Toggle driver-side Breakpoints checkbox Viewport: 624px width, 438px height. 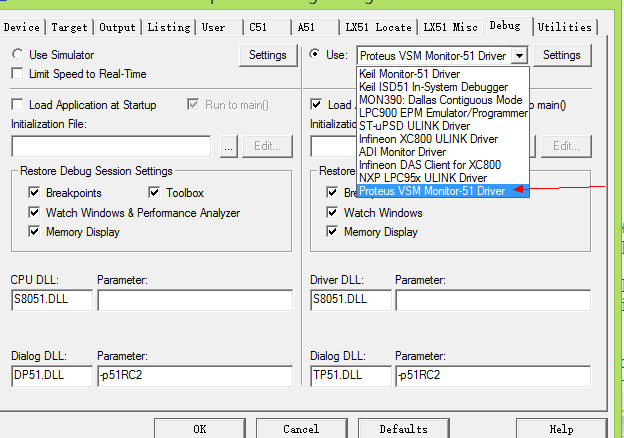(x=332, y=193)
